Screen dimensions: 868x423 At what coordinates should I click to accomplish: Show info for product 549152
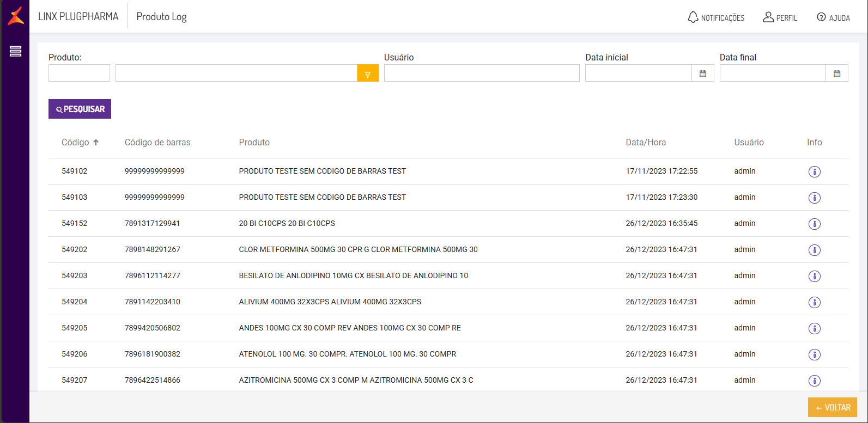tap(815, 224)
